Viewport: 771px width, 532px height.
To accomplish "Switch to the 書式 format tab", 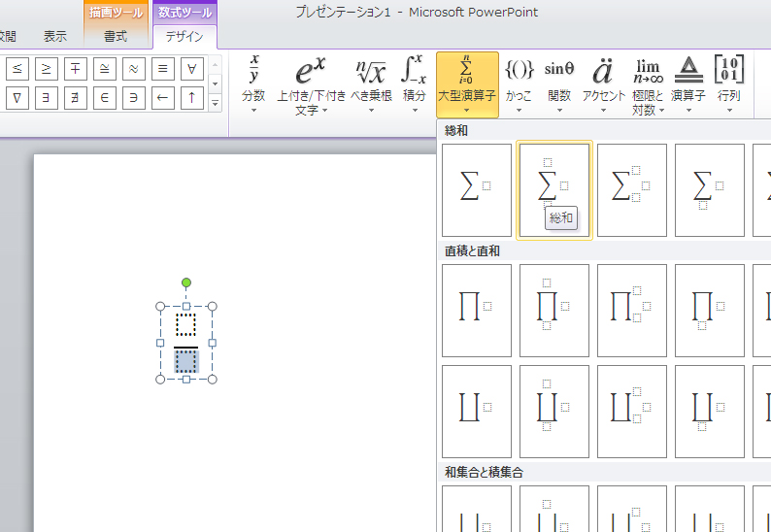I will coord(117,36).
